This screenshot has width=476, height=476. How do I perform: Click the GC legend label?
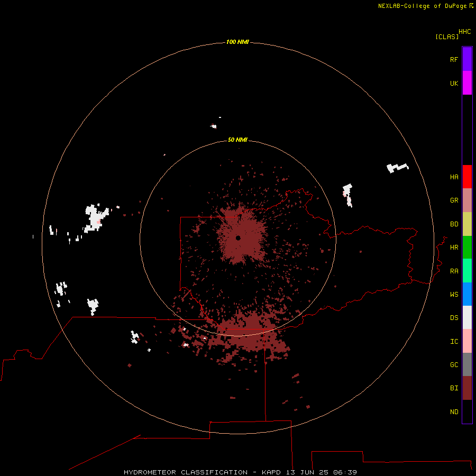click(454, 364)
